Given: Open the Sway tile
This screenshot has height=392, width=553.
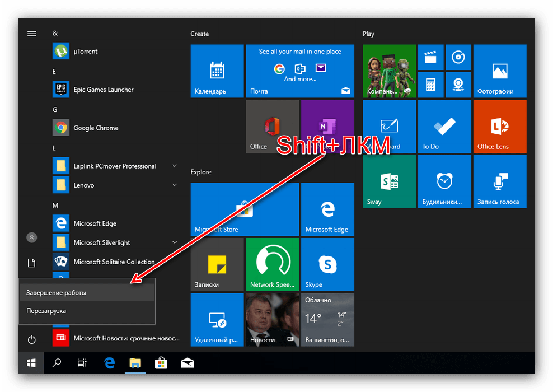Looking at the screenshot, I should click(389, 181).
